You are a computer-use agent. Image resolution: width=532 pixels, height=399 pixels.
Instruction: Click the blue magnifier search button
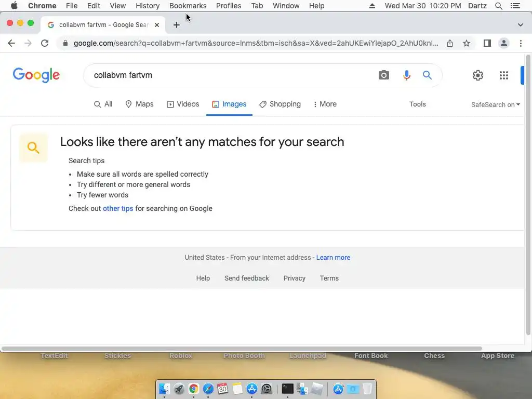(427, 75)
